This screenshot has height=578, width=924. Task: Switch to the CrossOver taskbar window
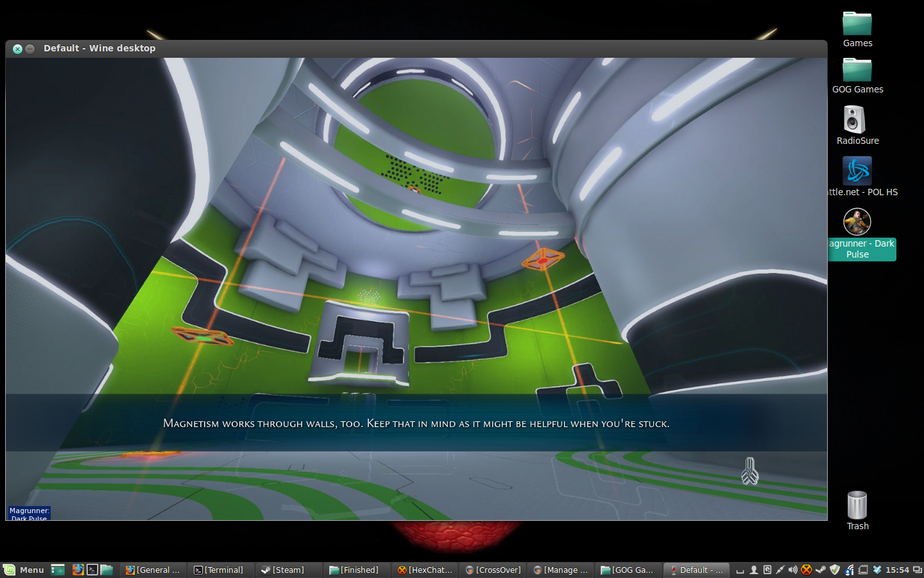click(492, 570)
